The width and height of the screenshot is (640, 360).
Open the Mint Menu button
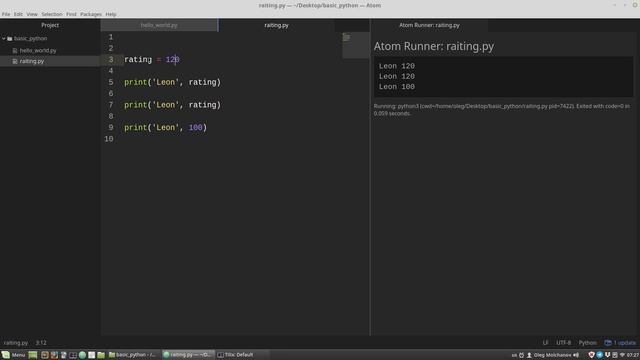pyautogui.click(x=13, y=355)
